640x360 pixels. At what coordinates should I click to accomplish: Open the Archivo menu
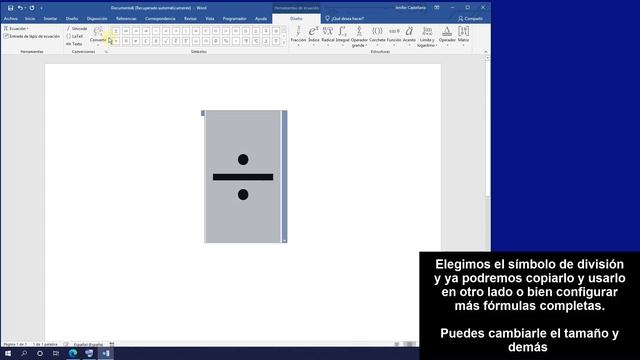(x=11, y=19)
